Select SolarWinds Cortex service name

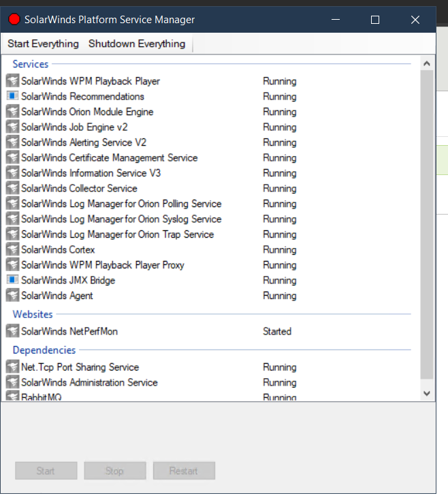(x=58, y=249)
